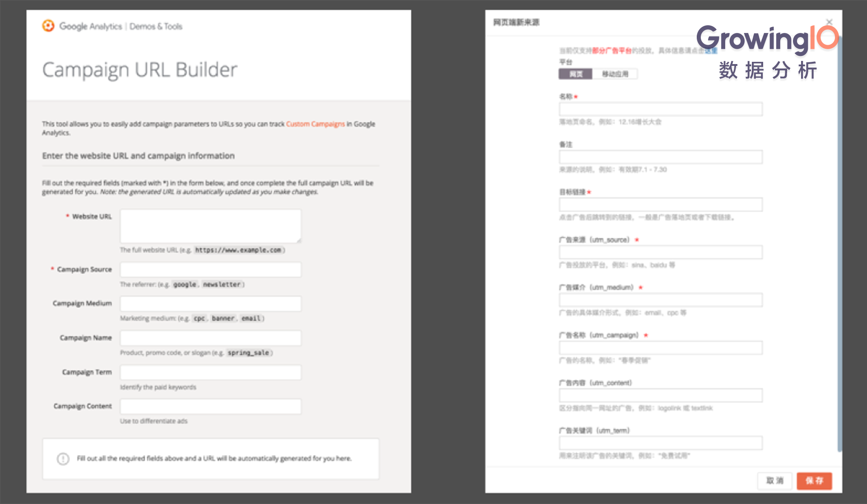Click the info icon in notice box
The image size is (867, 504).
coord(63,459)
